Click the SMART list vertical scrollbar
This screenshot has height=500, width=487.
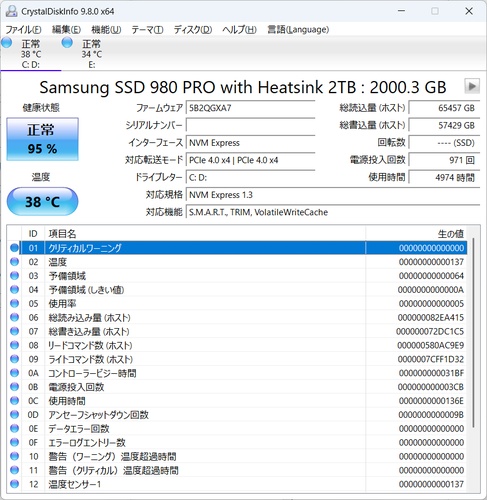pos(473,333)
